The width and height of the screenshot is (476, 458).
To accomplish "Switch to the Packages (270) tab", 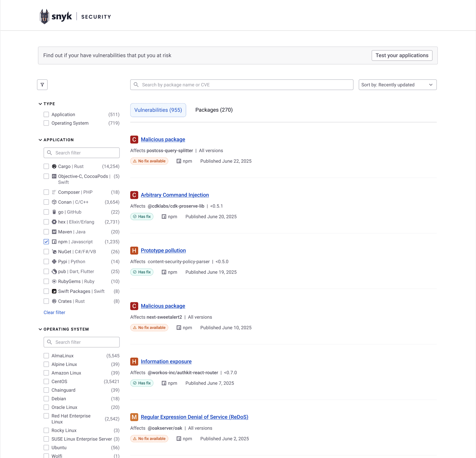I will pos(214,110).
